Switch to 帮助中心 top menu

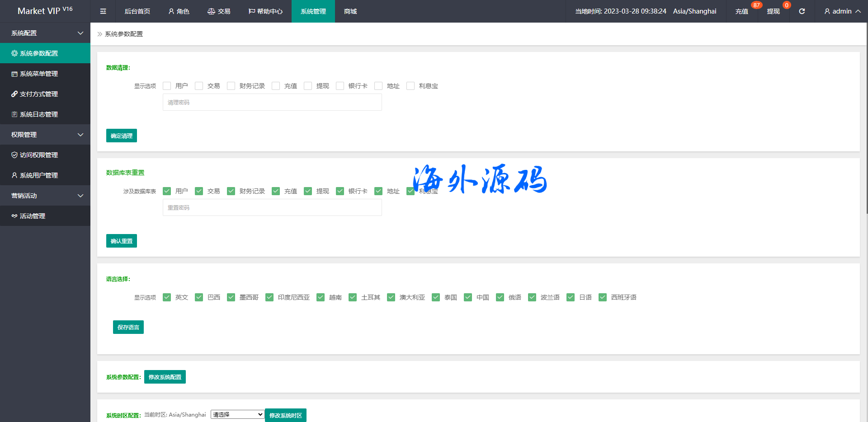tap(265, 11)
